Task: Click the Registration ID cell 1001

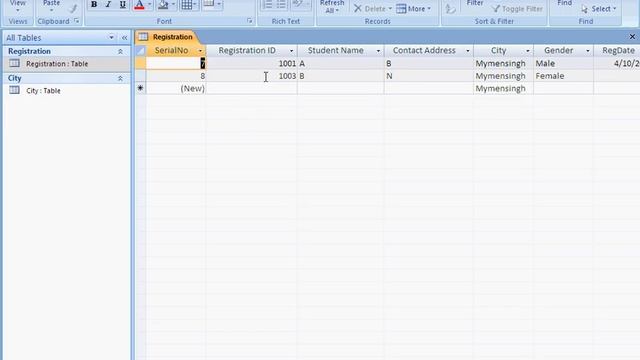Action: (252, 63)
